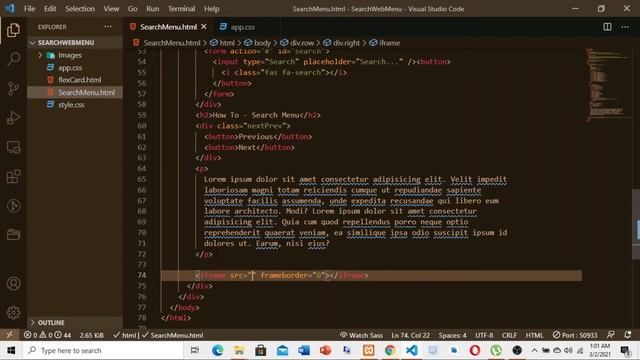Click the remote window indicator in status bar
The image size is (640, 360).
click(x=9, y=335)
